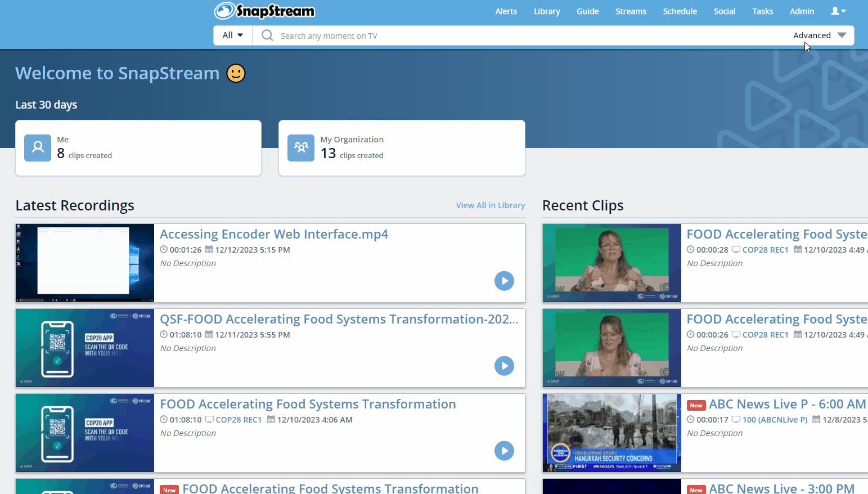868x494 pixels.
Task: Click the My Organization 13 clips created card
Action: (402, 148)
